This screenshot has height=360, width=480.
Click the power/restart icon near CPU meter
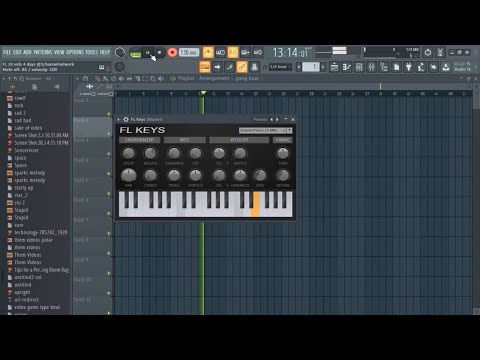tap(428, 52)
